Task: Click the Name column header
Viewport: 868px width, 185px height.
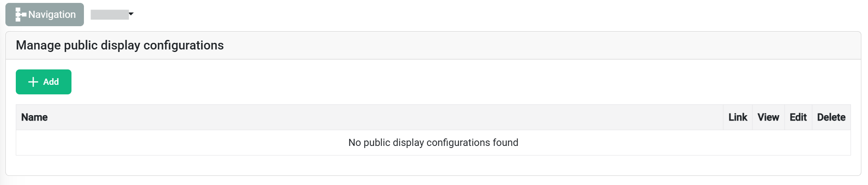Action: click(x=34, y=117)
